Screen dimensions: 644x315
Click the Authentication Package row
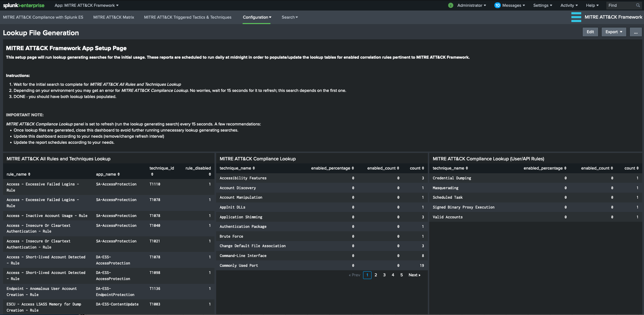[322, 227]
